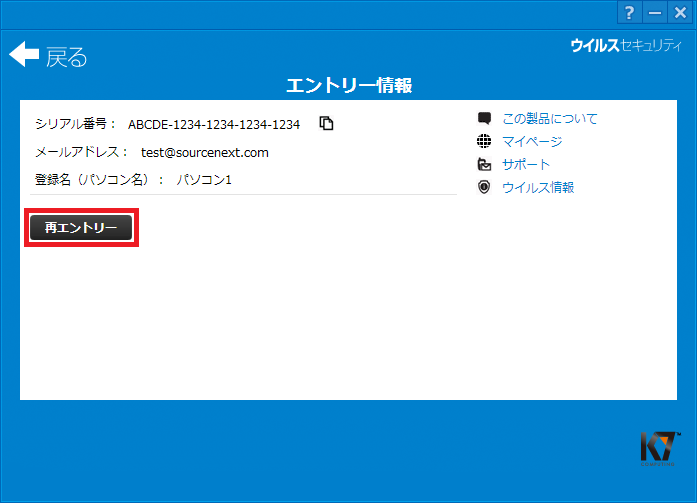
Task: Click the 登録名（パソコン名）： label
Action: (x=100, y=180)
